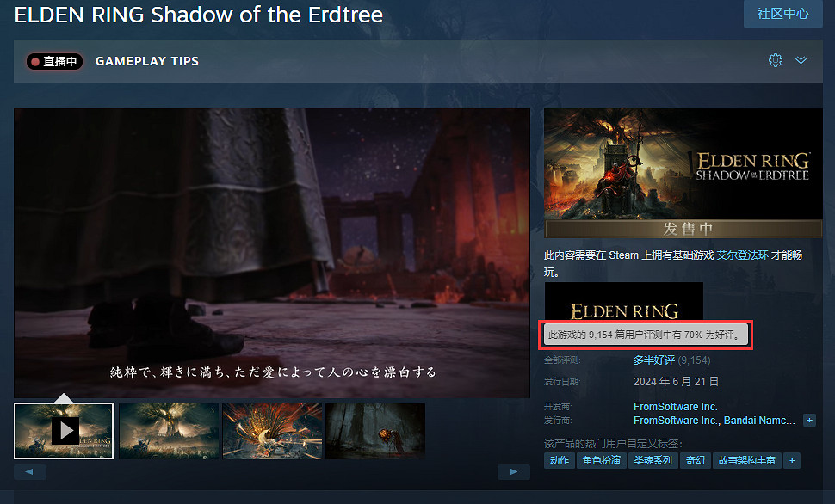Select the fiery creature screenshot thumbnail

click(x=272, y=431)
